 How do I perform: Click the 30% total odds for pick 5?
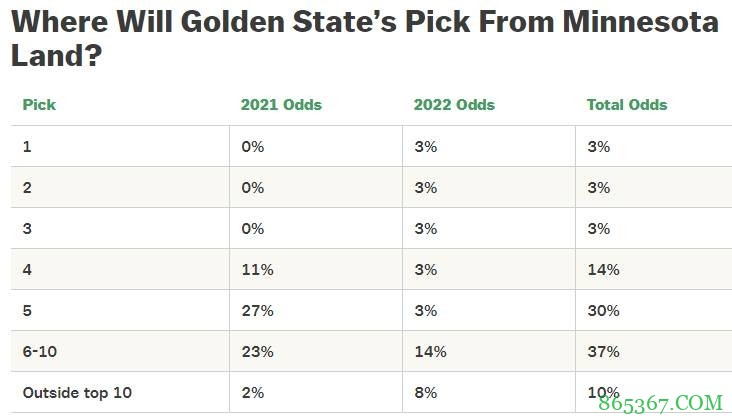[x=604, y=311]
